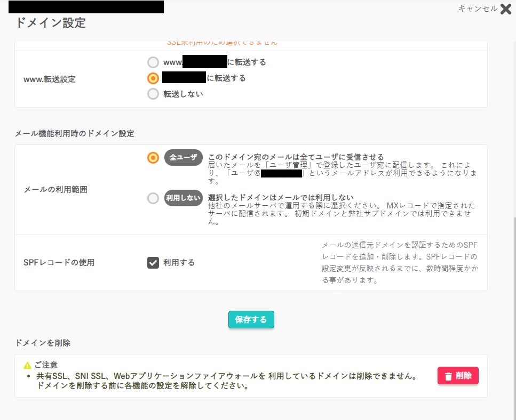Viewport: 516px width, 420px height.
Task: Click the 'ご注意' caution label
Action: tap(46, 365)
